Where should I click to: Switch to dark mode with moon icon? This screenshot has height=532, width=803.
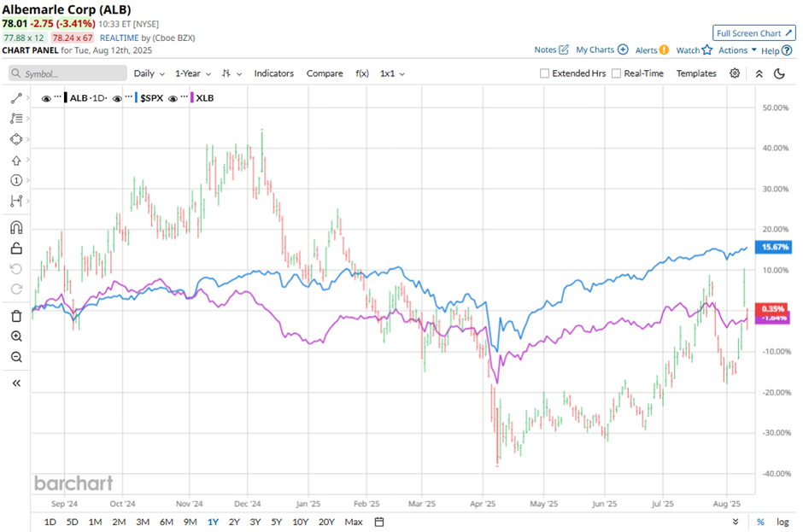779,73
